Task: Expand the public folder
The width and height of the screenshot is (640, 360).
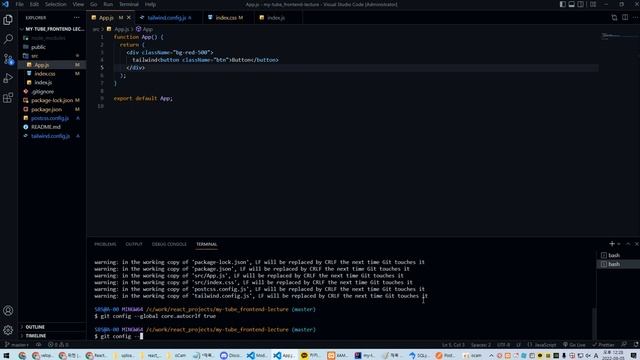Action: (38, 47)
